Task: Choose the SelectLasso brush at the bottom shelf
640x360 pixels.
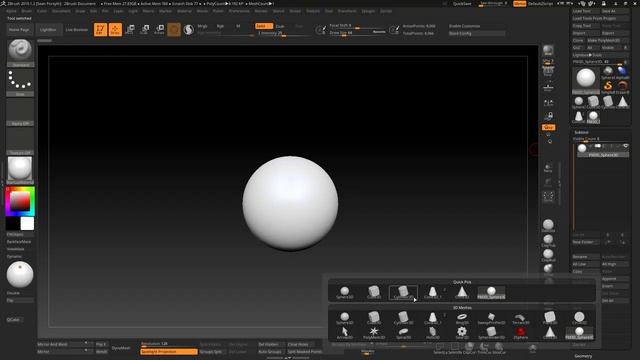Action: coord(440,348)
